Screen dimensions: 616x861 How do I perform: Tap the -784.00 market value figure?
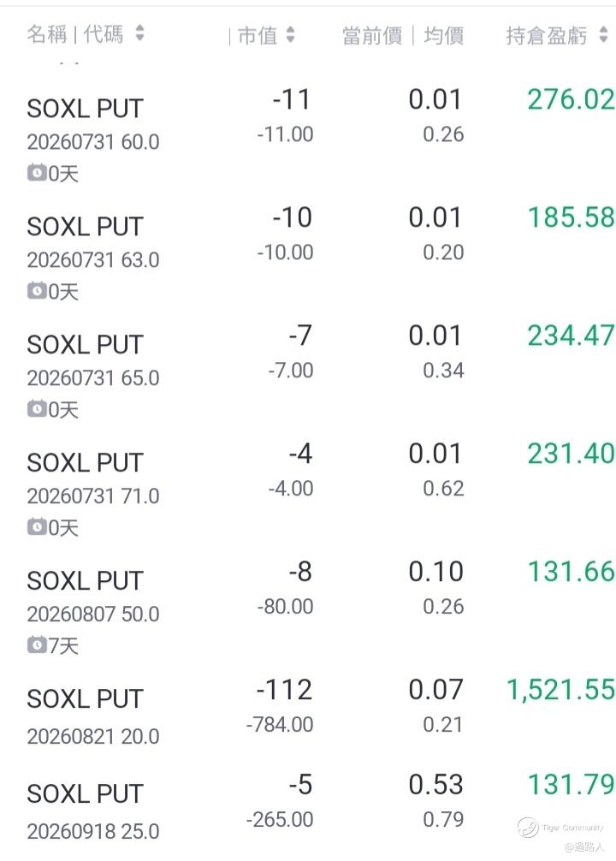click(x=280, y=725)
